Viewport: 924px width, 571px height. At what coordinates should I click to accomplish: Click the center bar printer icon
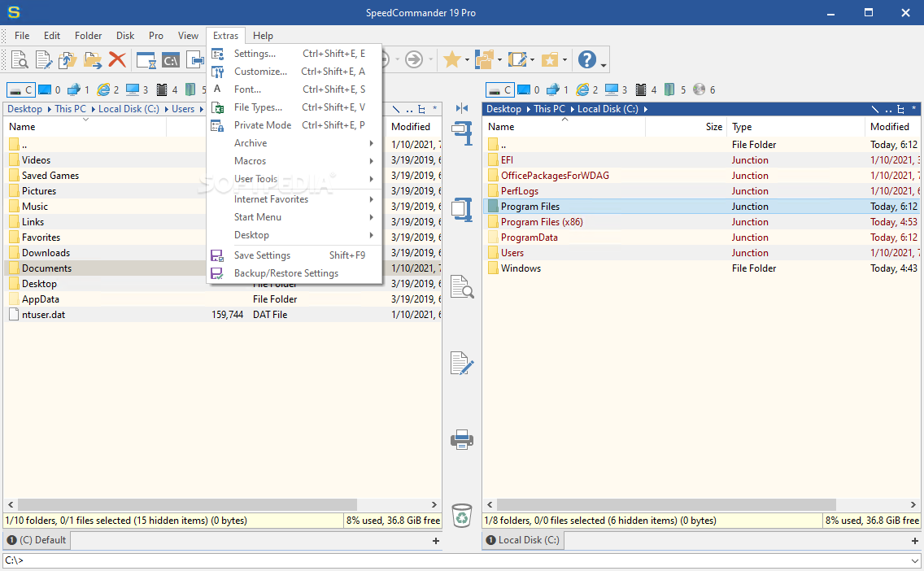(462, 439)
